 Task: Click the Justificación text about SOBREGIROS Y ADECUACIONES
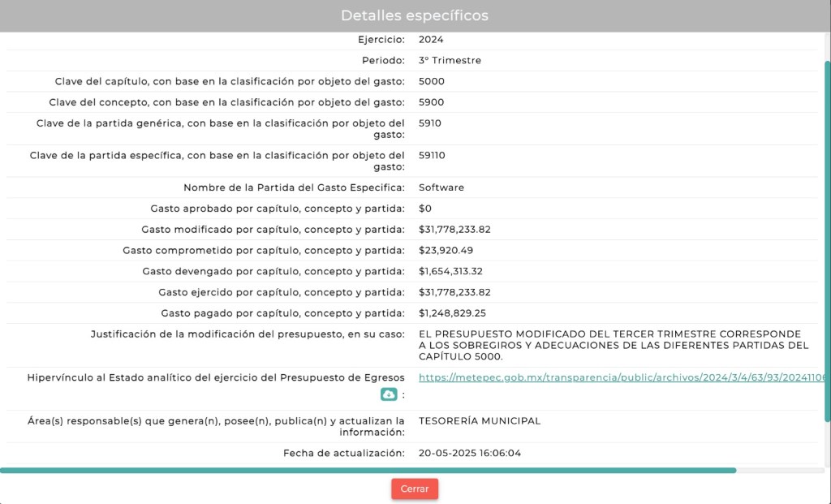(613, 345)
